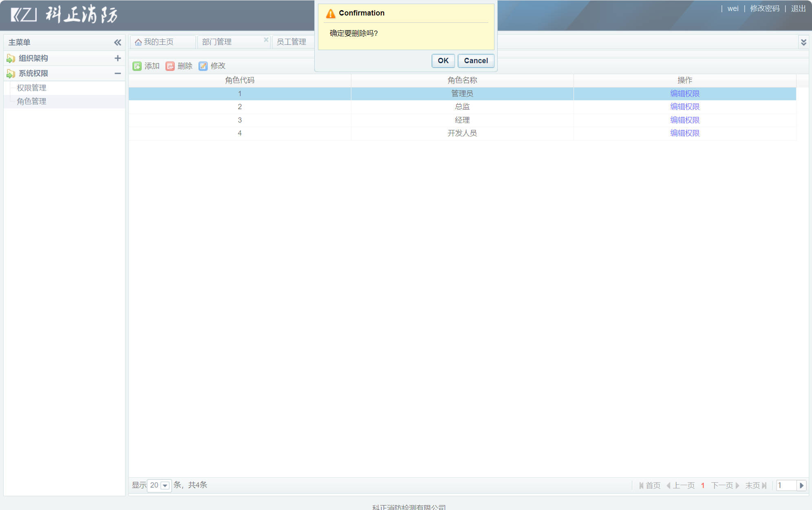Click the red Delete (删除) icon
Image resolution: width=812 pixels, height=510 pixels.
tap(170, 66)
